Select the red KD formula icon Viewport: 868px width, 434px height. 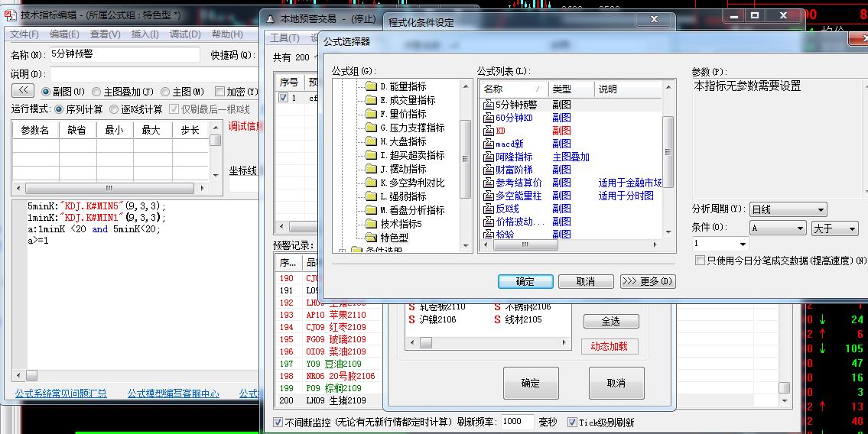tap(488, 131)
